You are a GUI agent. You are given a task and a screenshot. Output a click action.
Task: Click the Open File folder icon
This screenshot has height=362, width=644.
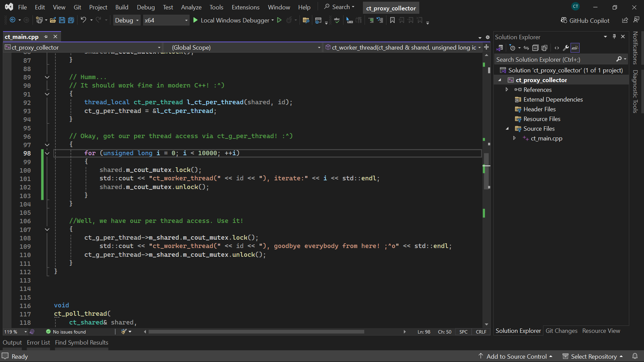click(x=53, y=20)
